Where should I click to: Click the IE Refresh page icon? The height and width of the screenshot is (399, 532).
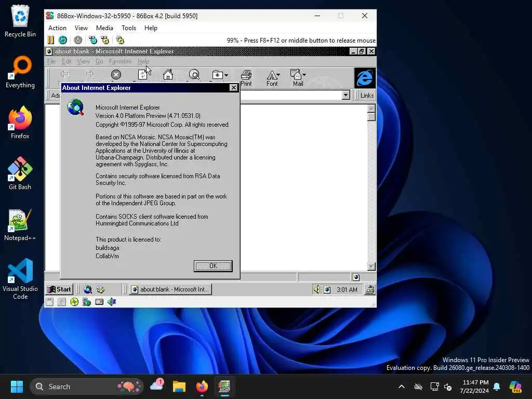[142, 75]
